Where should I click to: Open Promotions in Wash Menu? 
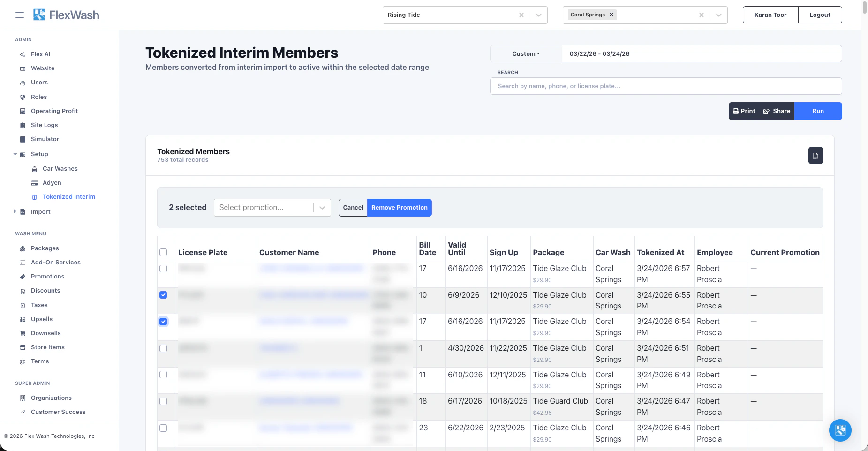tap(48, 277)
